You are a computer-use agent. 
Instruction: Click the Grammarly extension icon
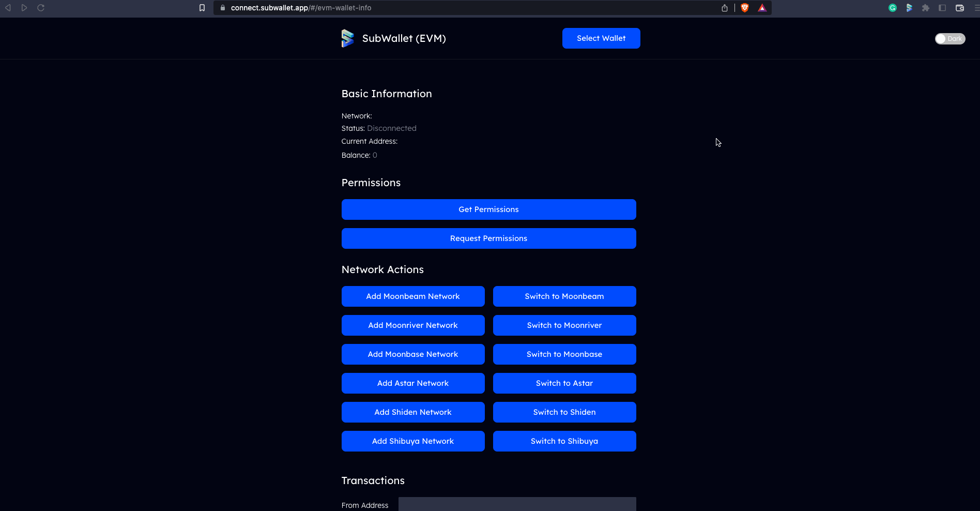tap(893, 8)
